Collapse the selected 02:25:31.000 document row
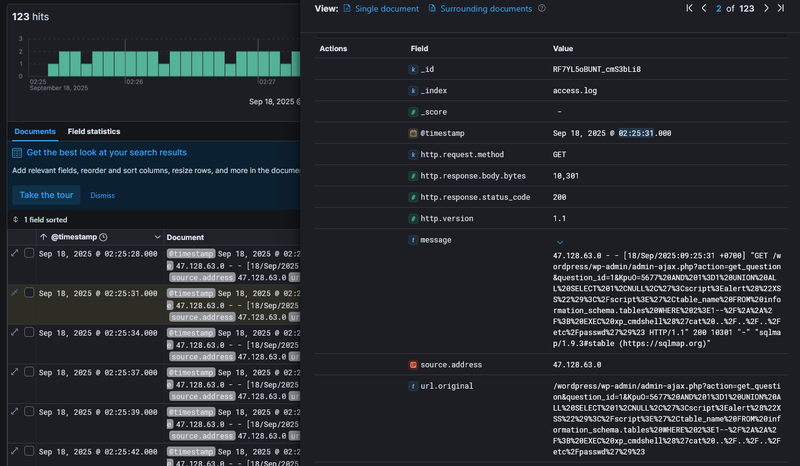800x466 pixels. 15,292
